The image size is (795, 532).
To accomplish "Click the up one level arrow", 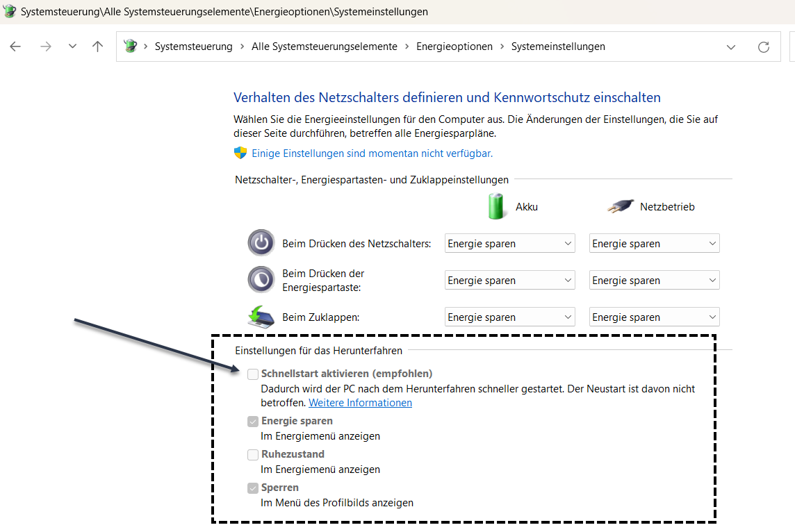I will [97, 47].
